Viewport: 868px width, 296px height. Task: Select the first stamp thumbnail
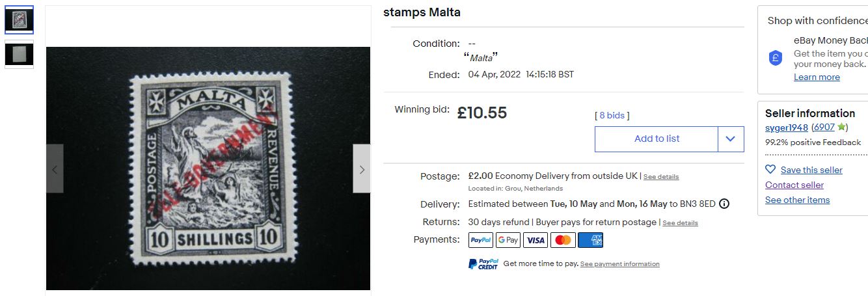point(19,20)
